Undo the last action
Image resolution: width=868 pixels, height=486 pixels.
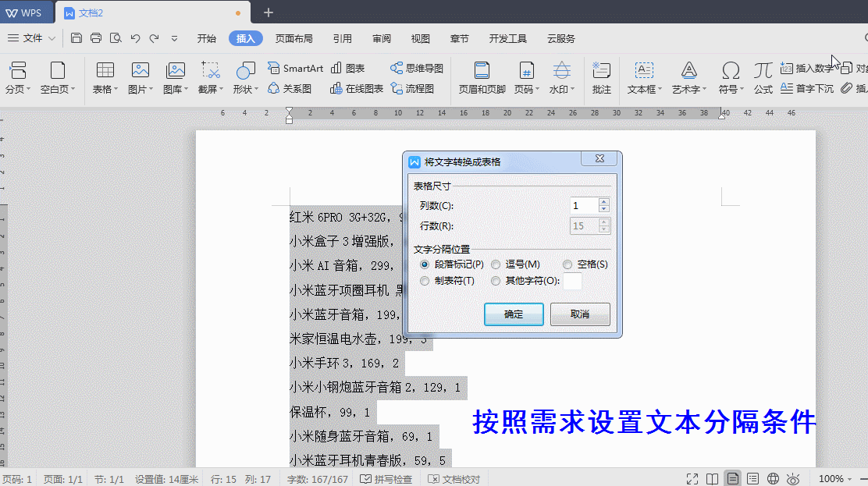pyautogui.click(x=135, y=38)
